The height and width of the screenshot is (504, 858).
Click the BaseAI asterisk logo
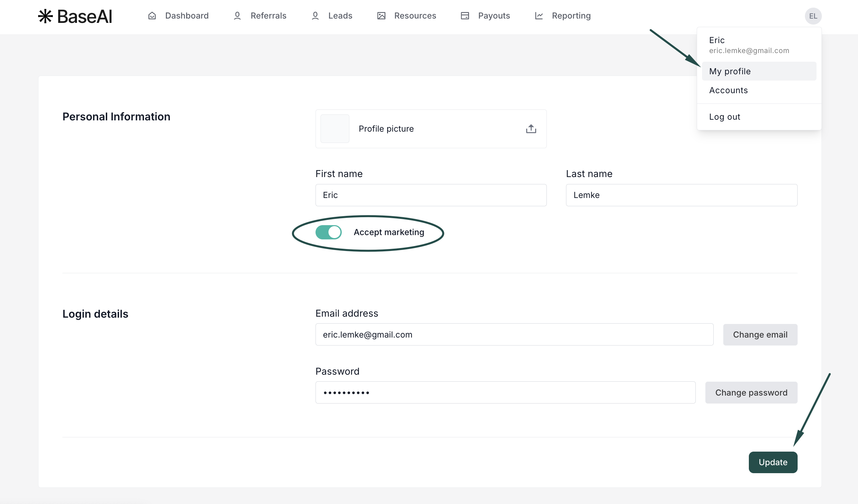[x=45, y=16]
